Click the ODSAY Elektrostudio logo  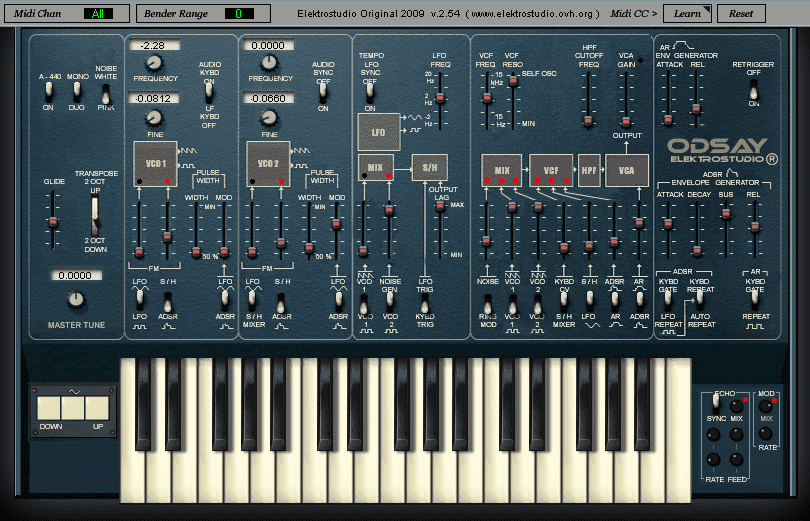pos(723,151)
